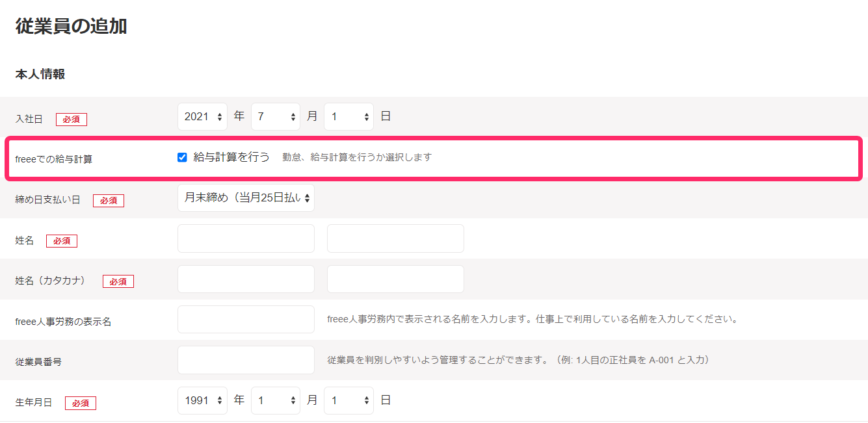
Task: Open the 締め日支払い日 dropdown
Action: click(x=246, y=198)
